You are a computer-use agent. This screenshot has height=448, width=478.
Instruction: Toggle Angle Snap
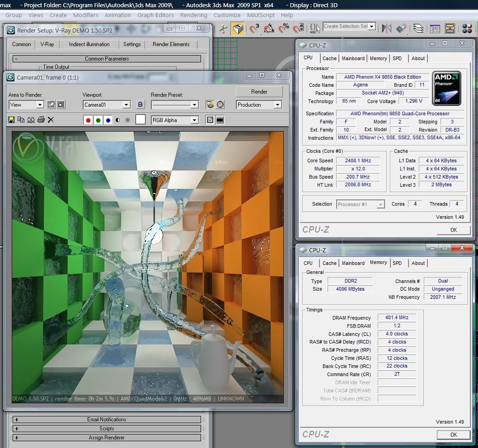point(269,28)
